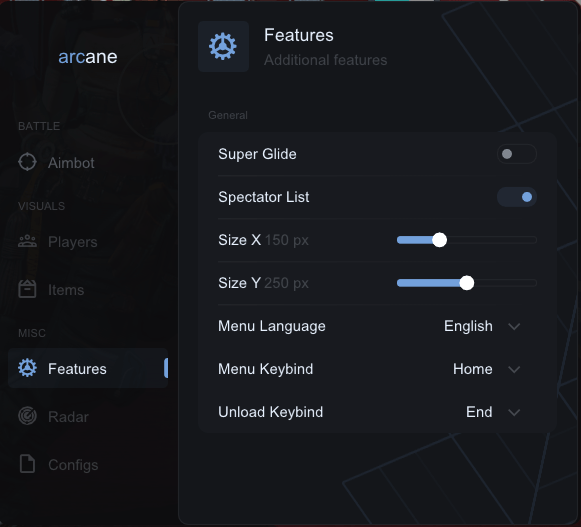Screen dimensions: 581x527
Task: Enable the Super Glide toggle
Action: (517, 154)
